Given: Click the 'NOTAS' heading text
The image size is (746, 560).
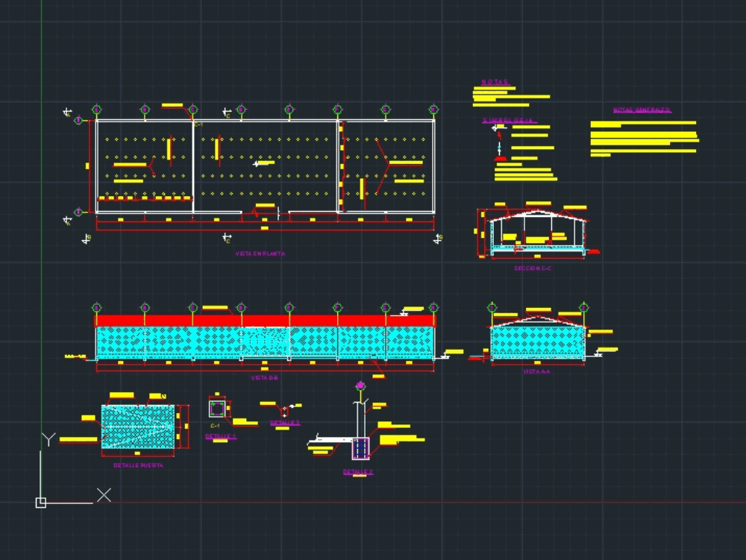Looking at the screenshot, I should 495,82.
